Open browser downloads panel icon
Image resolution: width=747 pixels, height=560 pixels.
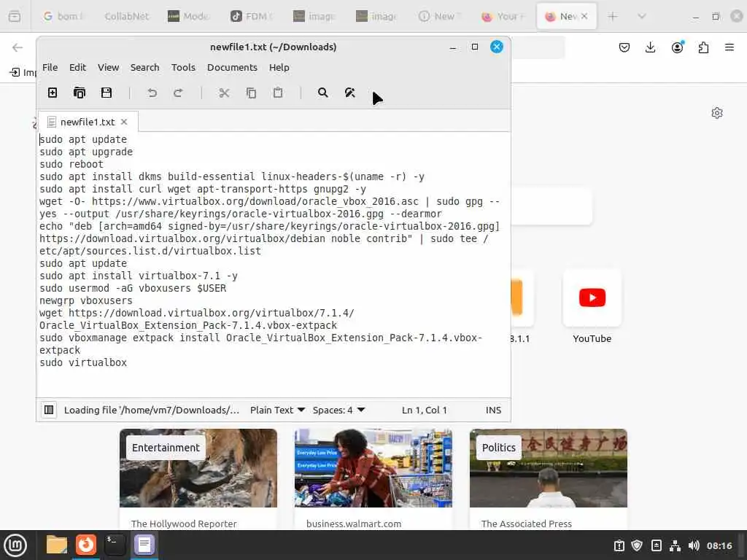pyautogui.click(x=650, y=47)
